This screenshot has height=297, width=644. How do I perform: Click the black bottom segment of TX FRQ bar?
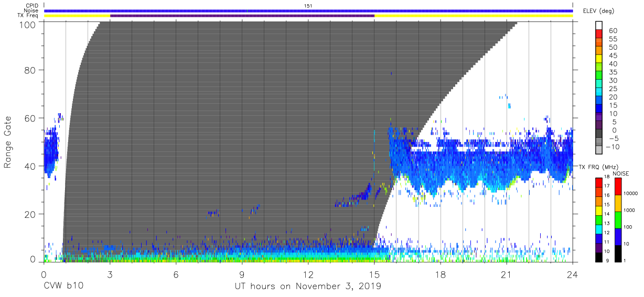click(599, 257)
